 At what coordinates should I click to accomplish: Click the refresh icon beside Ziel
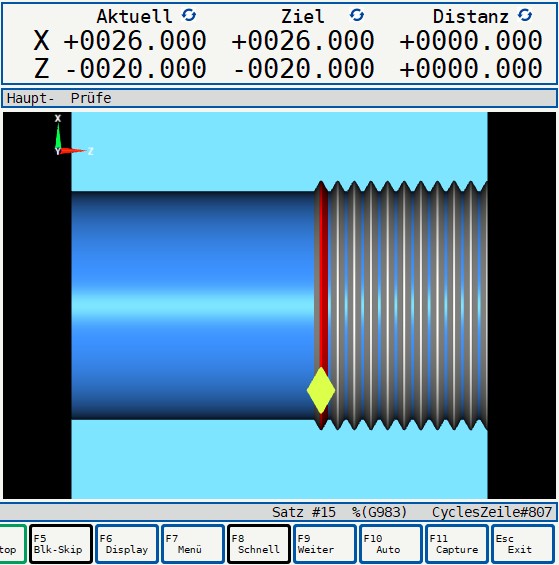point(357,15)
